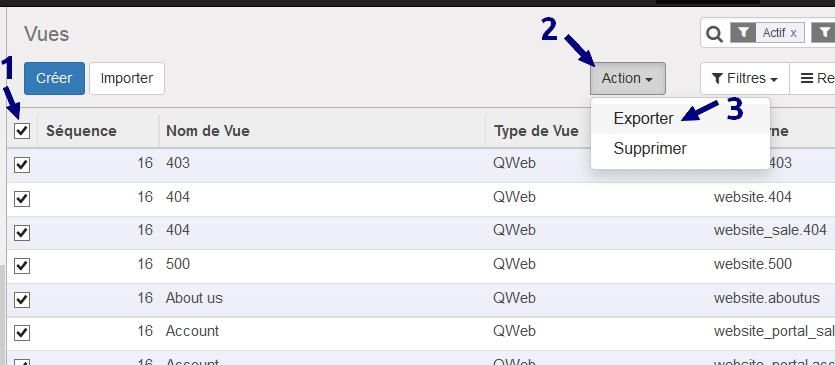
Task: Click the QWeb cell in the website_sale.404 row
Action: click(514, 230)
